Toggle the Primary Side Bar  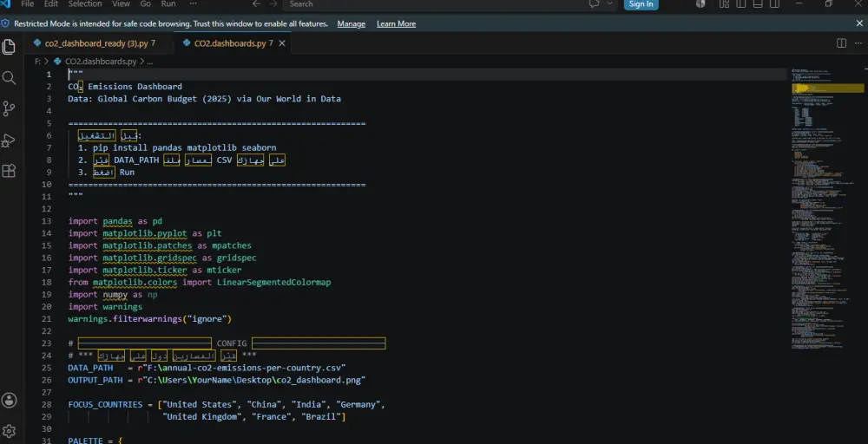point(740,3)
